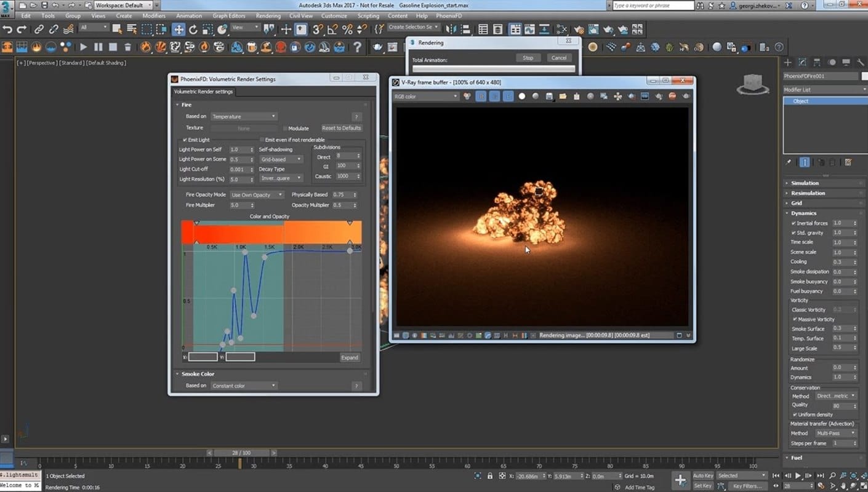Enable the Modulate checkbox
868x492 pixels.
(x=285, y=129)
